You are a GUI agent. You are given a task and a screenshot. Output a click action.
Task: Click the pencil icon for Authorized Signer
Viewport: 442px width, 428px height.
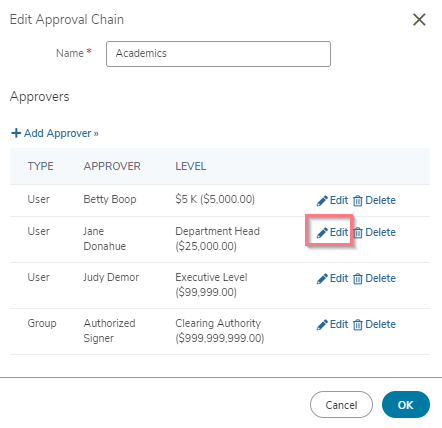[322, 325]
